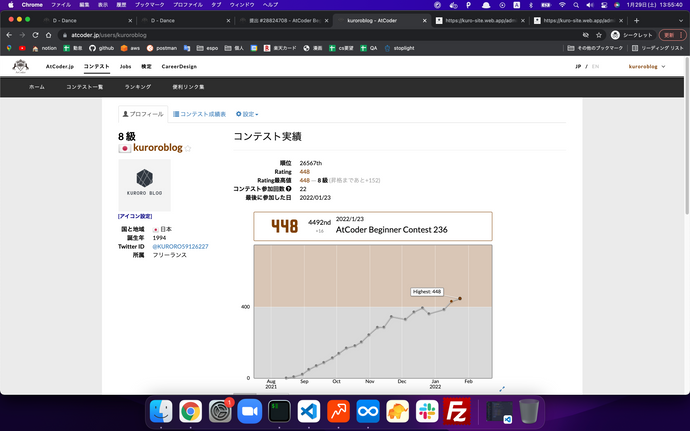Click the browser back arrow
The width and height of the screenshot is (690, 431).
pyautogui.click(x=9, y=35)
